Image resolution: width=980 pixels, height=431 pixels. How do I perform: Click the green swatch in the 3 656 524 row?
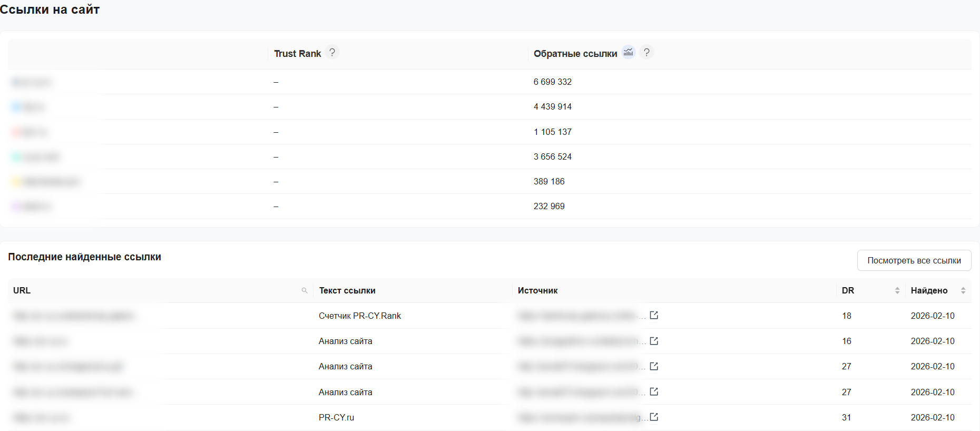point(16,157)
